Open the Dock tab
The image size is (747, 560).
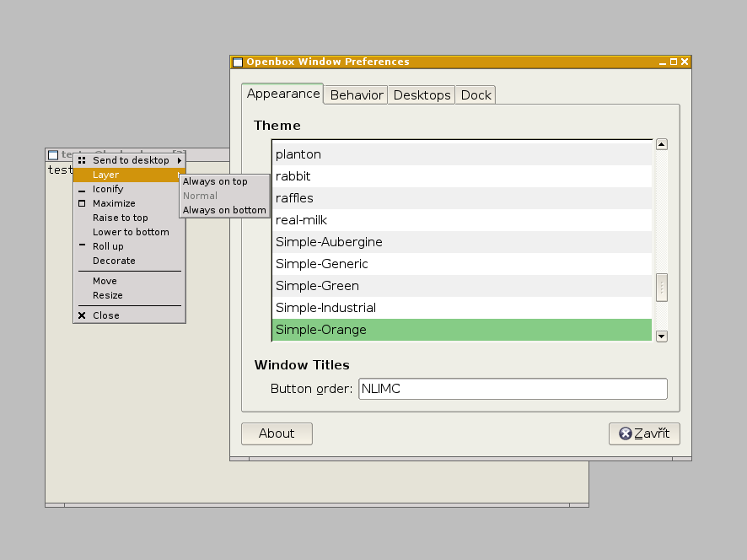pos(476,95)
